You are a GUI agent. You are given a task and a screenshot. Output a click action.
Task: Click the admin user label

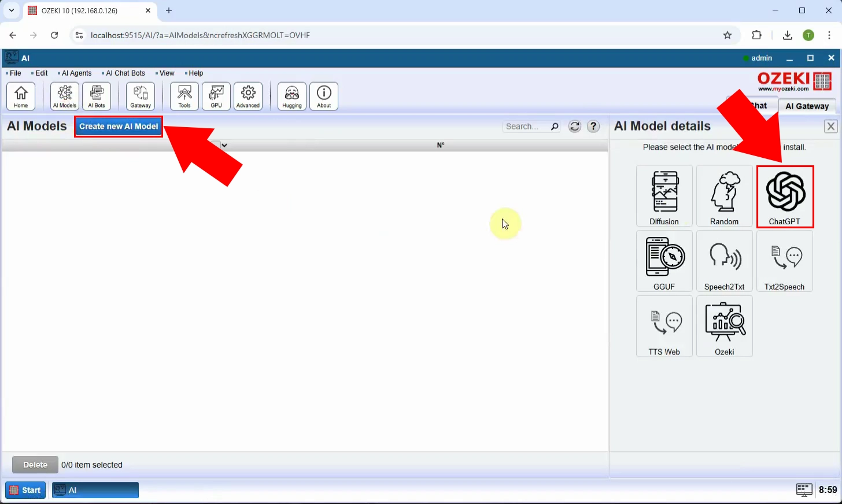click(x=762, y=58)
